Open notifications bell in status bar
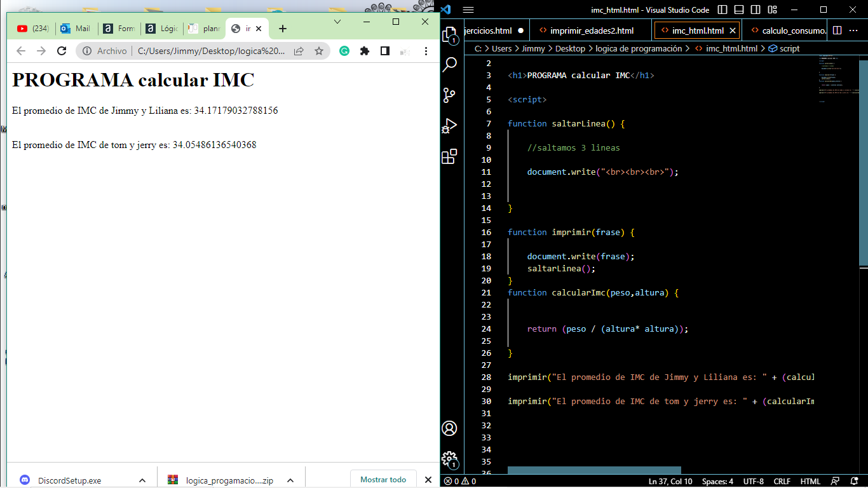The image size is (868, 488). [855, 481]
